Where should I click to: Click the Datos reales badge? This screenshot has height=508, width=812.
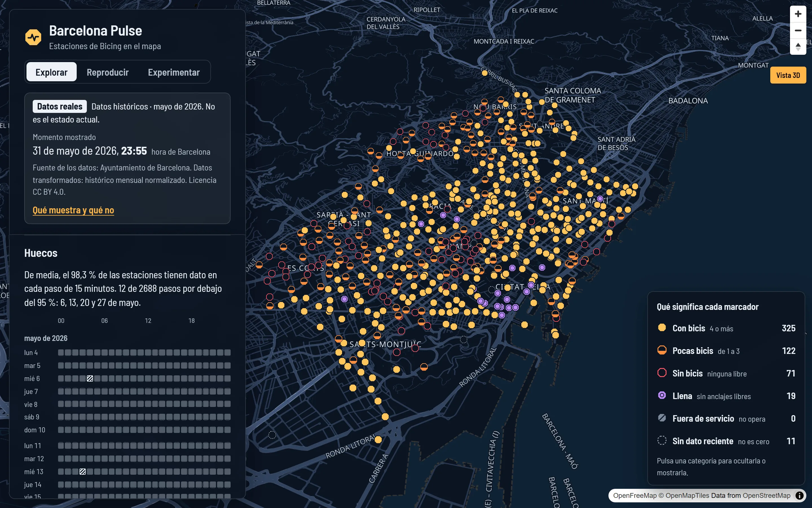click(60, 106)
